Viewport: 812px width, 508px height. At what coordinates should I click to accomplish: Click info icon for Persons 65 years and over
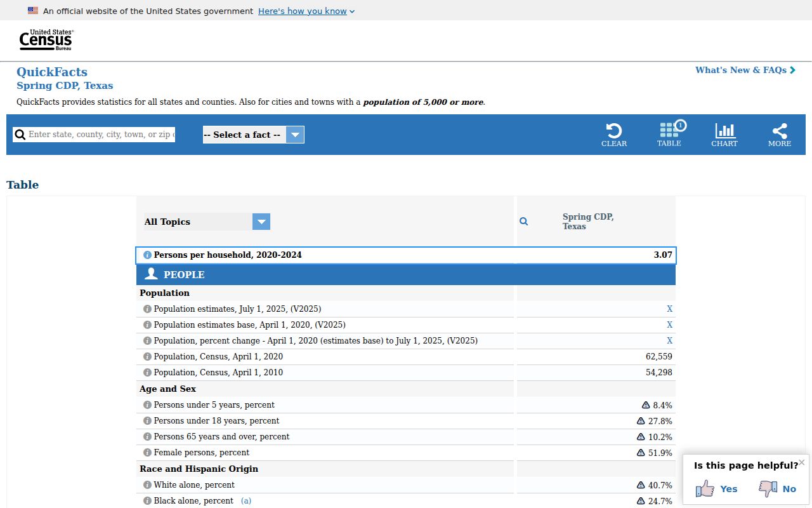coord(147,437)
